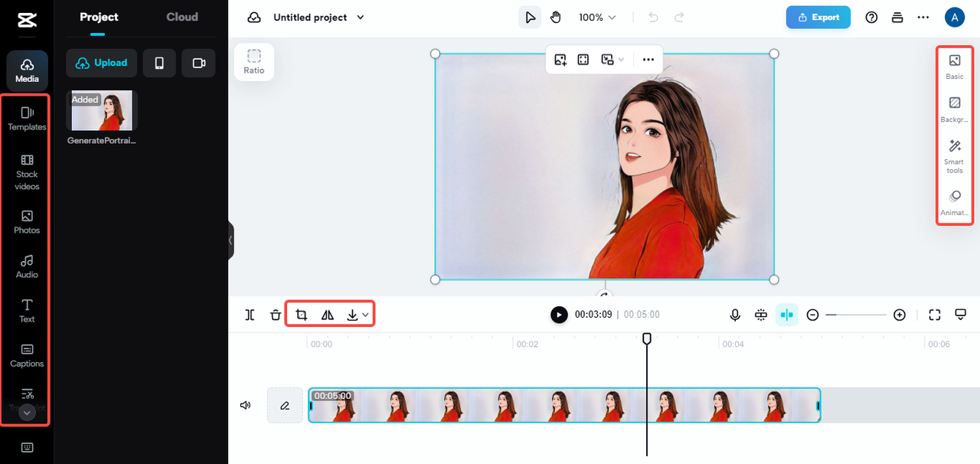Click the Upload button
The height and width of the screenshot is (464, 980).
pyautogui.click(x=102, y=63)
